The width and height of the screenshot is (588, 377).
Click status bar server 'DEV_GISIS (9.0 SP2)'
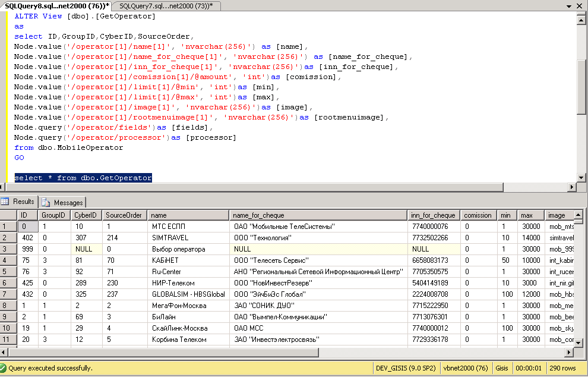tap(406, 368)
